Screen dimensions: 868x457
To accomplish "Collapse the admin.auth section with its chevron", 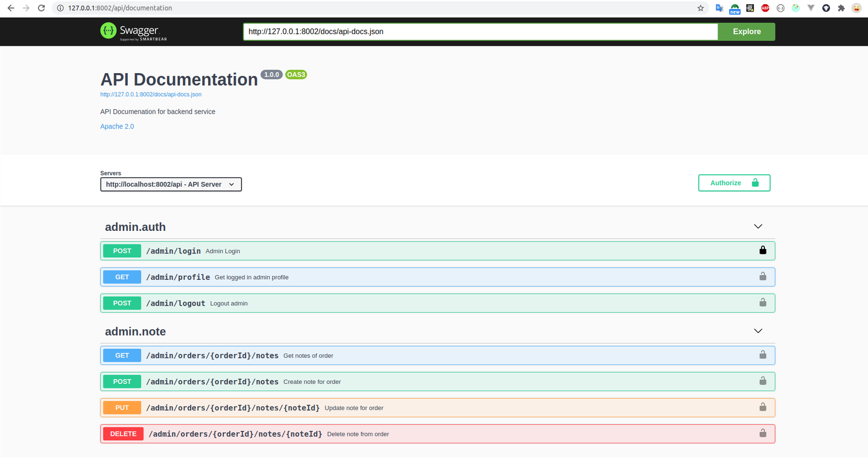I will coord(758,227).
